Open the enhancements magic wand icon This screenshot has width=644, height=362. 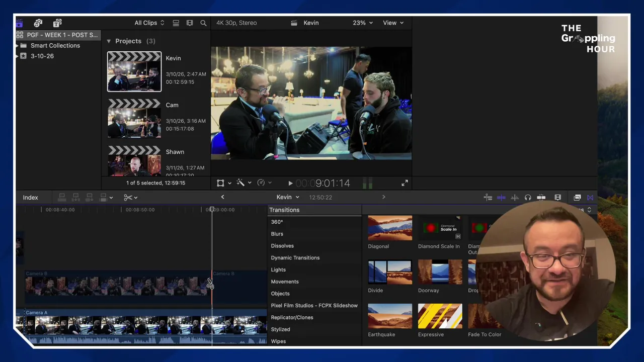point(240,183)
